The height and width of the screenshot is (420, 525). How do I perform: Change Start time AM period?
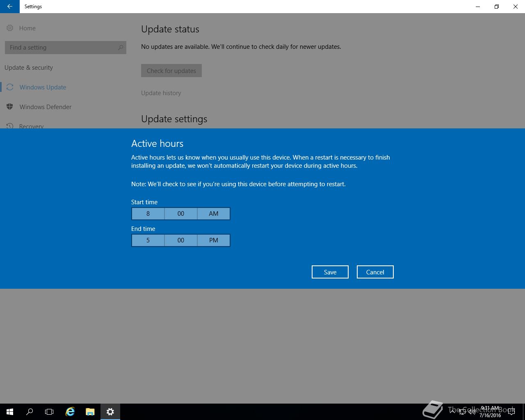[x=214, y=214]
